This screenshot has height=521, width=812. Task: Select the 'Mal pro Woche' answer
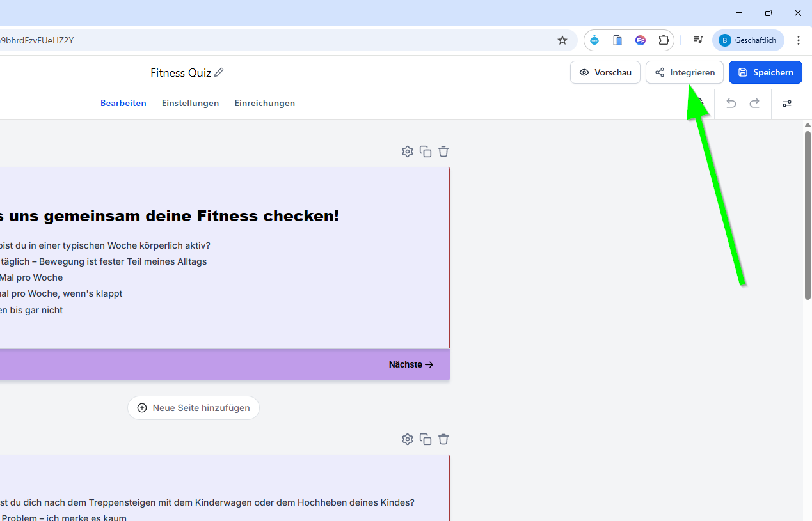tap(31, 277)
